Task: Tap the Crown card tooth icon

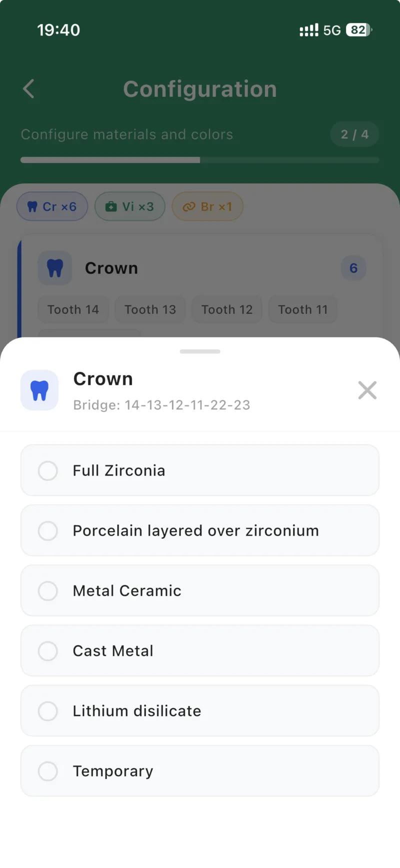Action: coord(55,268)
